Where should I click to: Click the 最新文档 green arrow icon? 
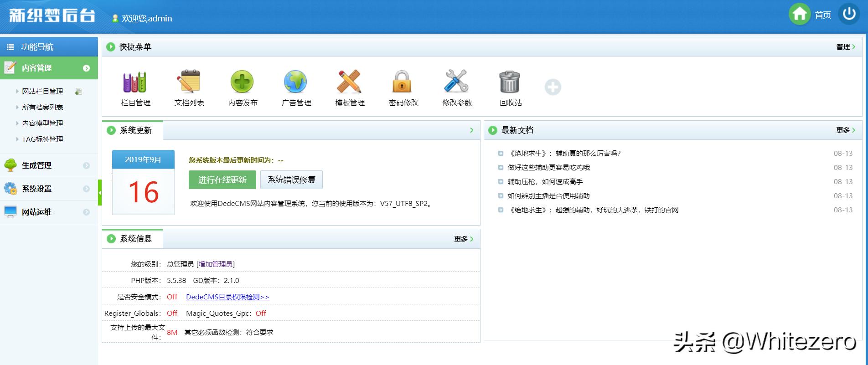pos(493,130)
